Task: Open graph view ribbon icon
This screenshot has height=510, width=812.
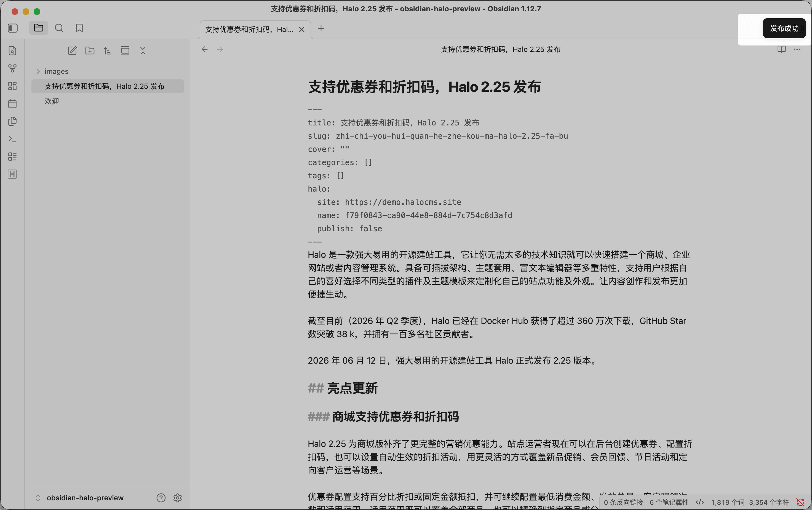Action: coord(12,68)
